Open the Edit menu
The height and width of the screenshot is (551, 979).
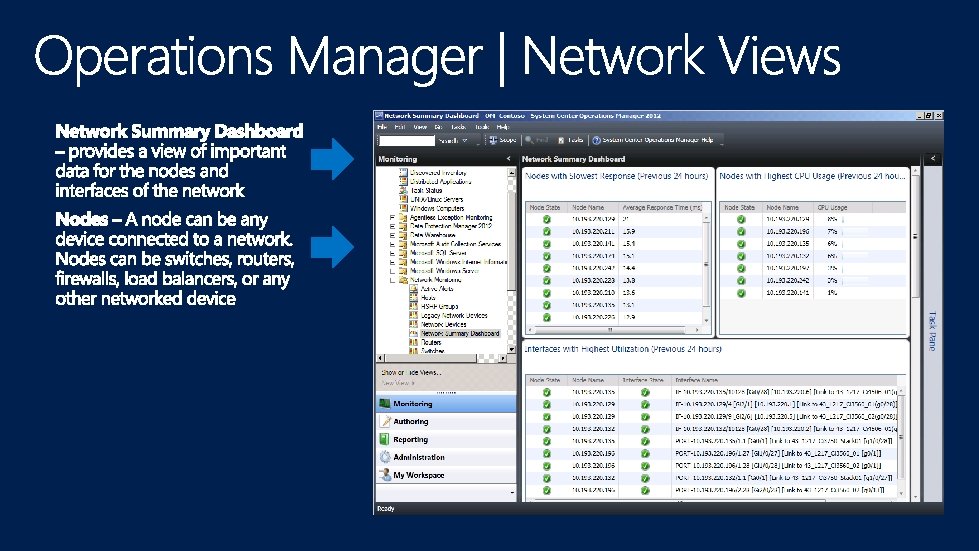coord(400,127)
